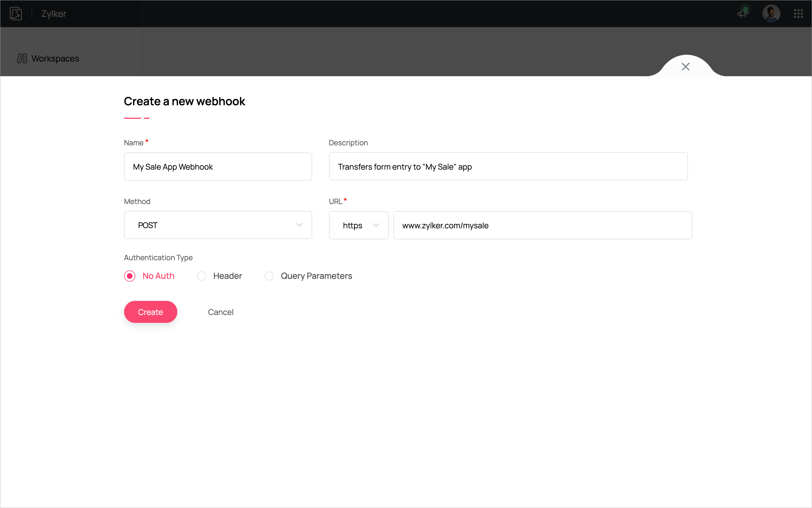Select the No Auth radio button
The width and height of the screenshot is (812, 508).
[x=129, y=276]
